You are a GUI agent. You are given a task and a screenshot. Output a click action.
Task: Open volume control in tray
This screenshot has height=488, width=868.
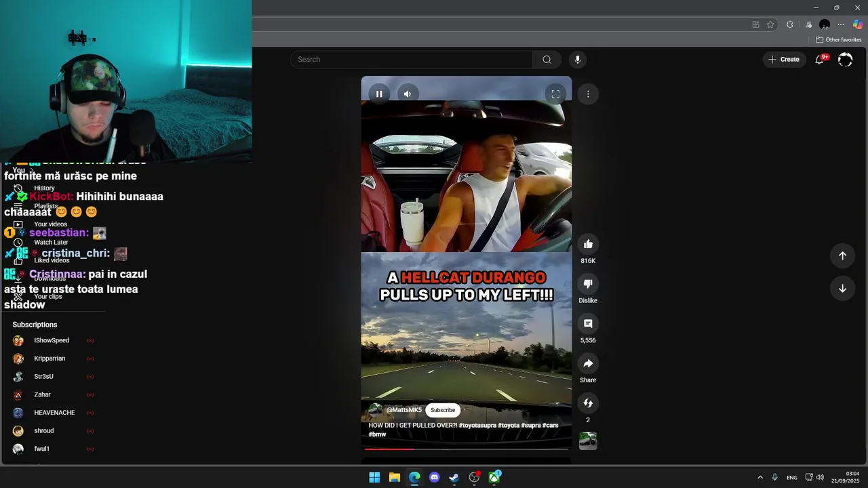pos(820,477)
